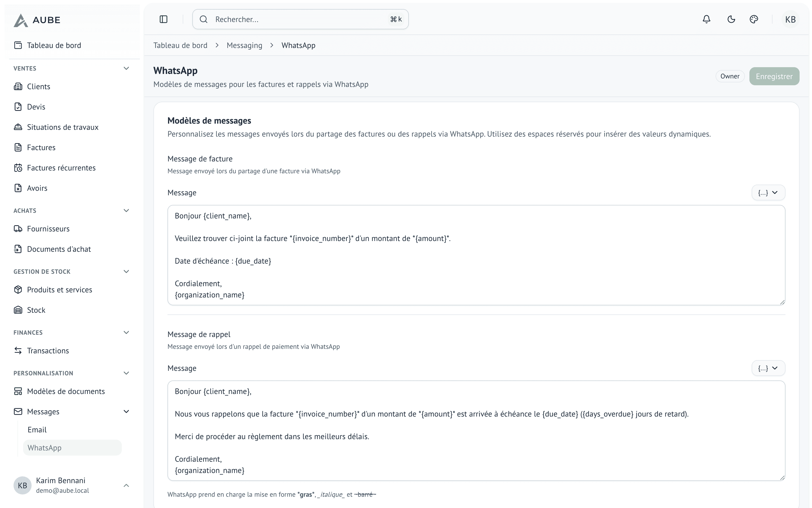Image resolution: width=812 pixels, height=508 pixels.
Task: Click the Factures file icon
Action: [x=18, y=148]
